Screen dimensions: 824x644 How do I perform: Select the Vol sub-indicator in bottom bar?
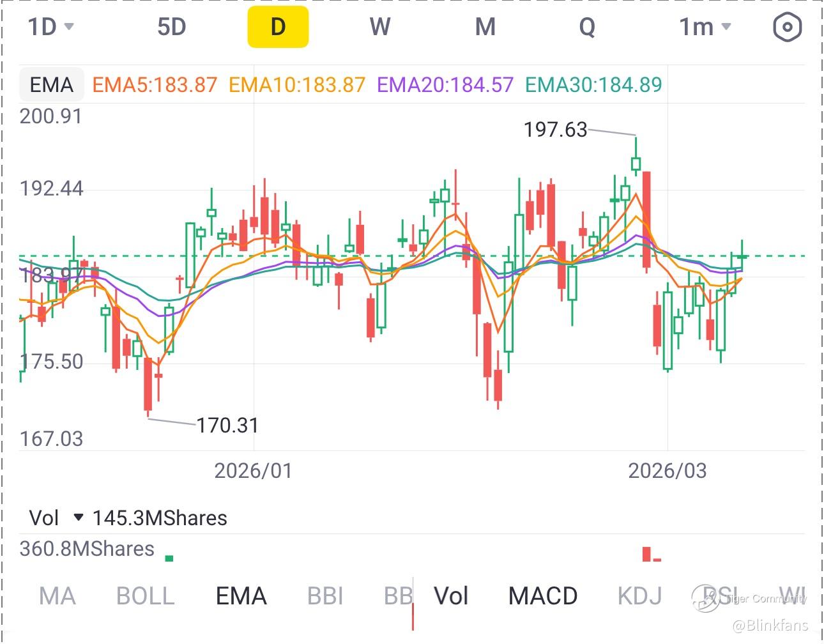click(x=451, y=596)
